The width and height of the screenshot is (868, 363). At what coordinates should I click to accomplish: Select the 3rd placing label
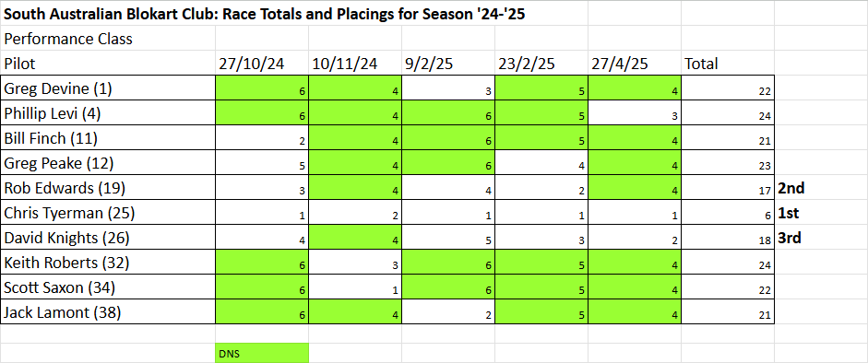click(790, 238)
